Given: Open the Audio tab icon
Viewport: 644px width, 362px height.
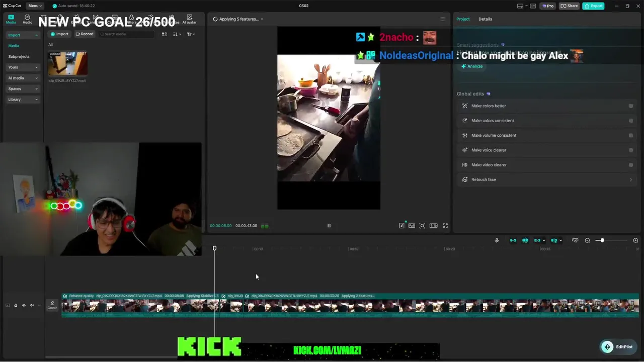Looking at the screenshot, I should (27, 19).
